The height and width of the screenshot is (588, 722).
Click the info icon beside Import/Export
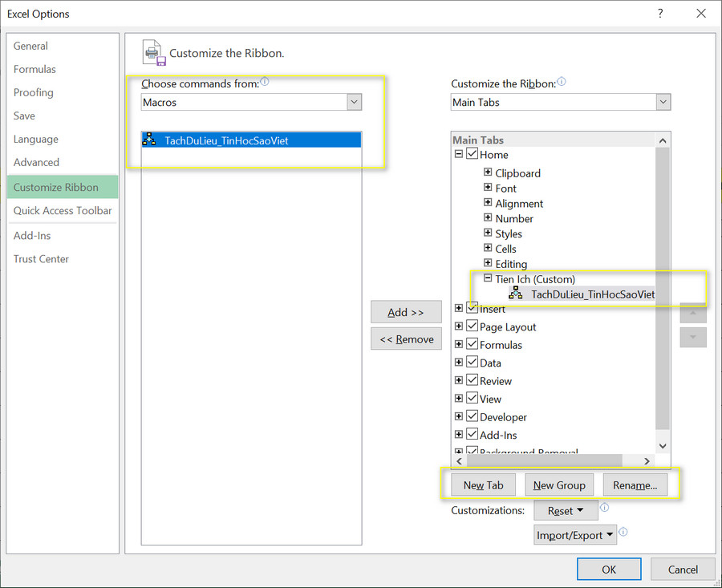(623, 532)
